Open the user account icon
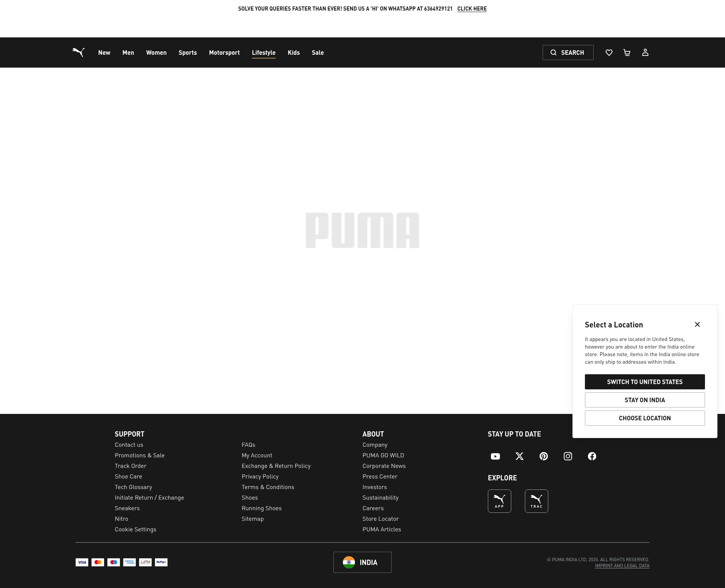This screenshot has width=725, height=588. point(645,52)
